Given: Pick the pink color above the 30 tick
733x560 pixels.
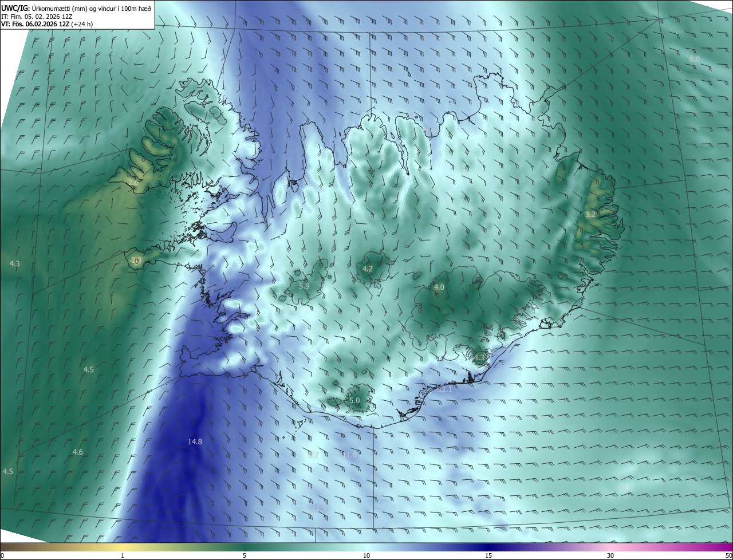Looking at the screenshot, I should (610, 547).
